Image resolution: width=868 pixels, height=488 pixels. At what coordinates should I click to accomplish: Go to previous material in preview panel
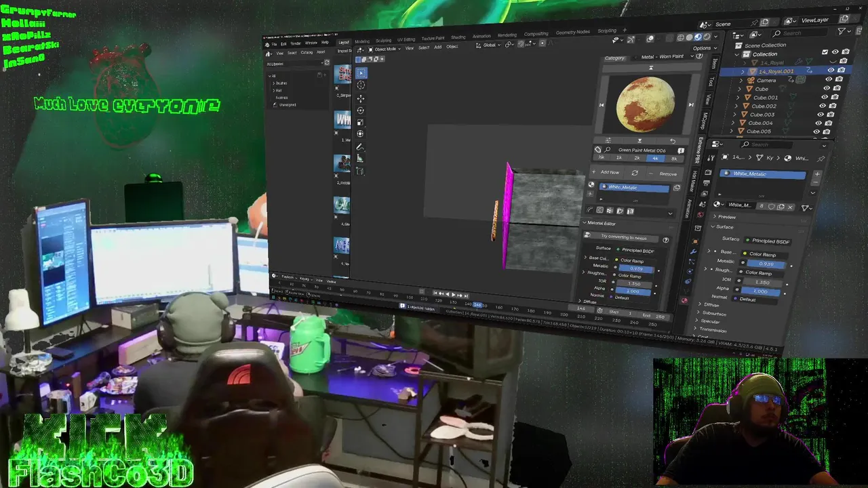[x=601, y=105]
